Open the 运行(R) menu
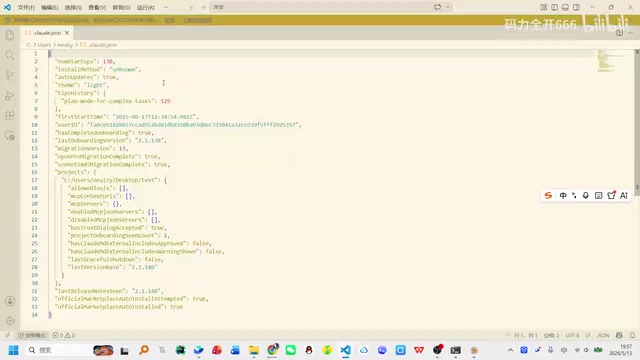The height and width of the screenshot is (360, 640). [x=145, y=7]
